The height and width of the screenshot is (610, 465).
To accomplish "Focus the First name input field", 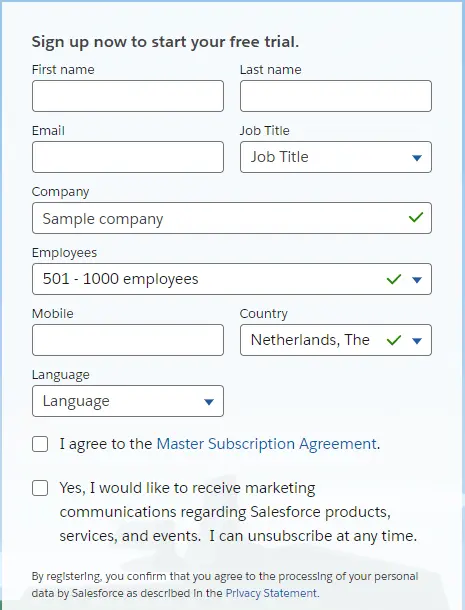I will pyautogui.click(x=128, y=96).
